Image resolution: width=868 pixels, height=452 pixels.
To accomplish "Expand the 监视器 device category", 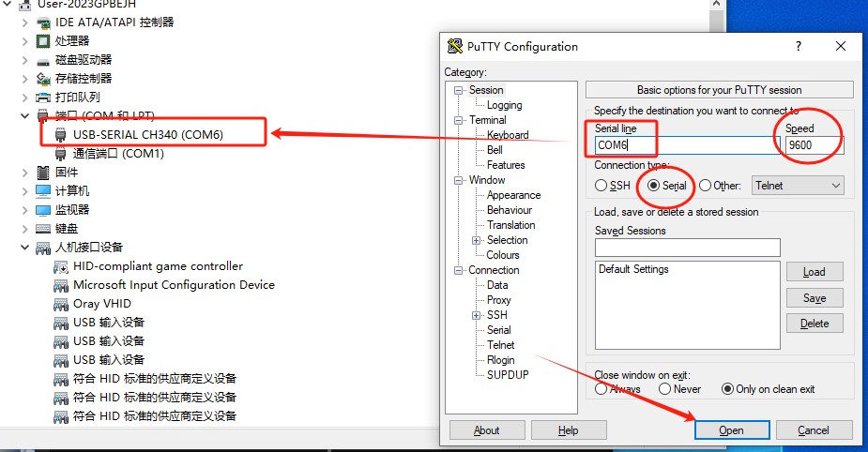I will click(25, 210).
